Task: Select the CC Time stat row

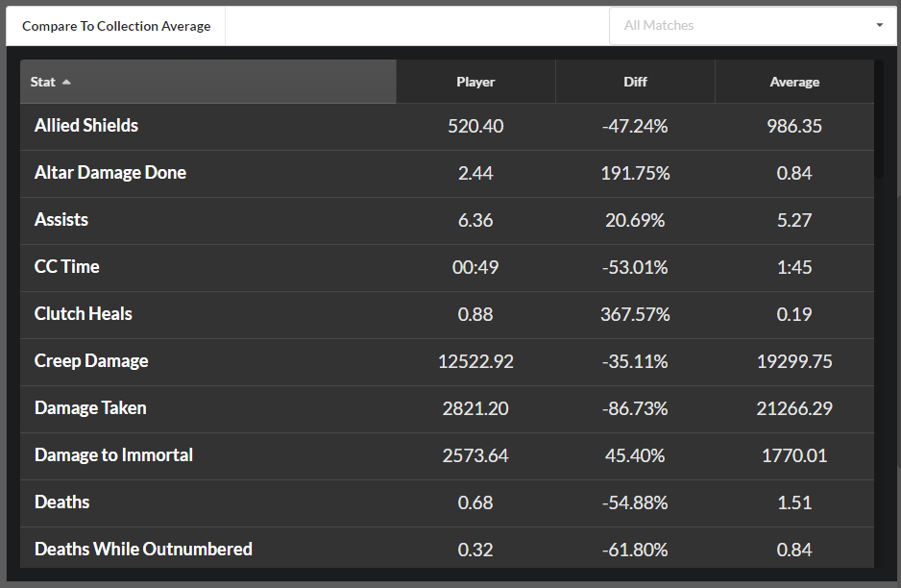Action: point(447,268)
